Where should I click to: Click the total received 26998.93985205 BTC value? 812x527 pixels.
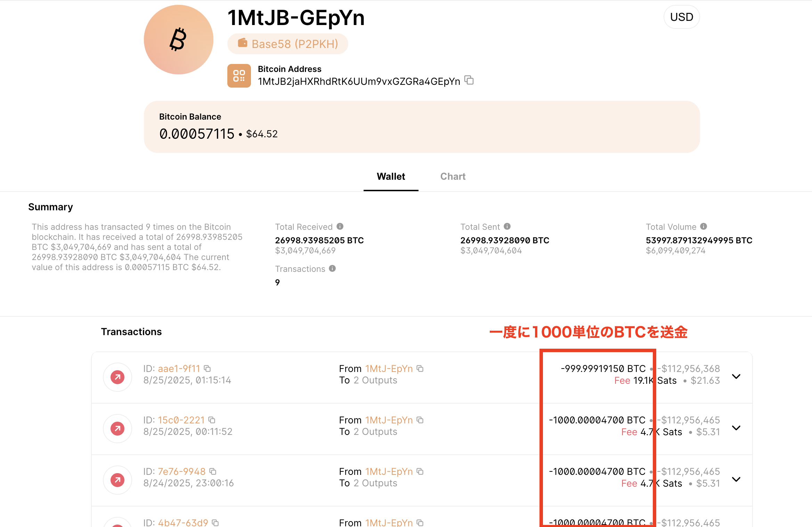(319, 240)
